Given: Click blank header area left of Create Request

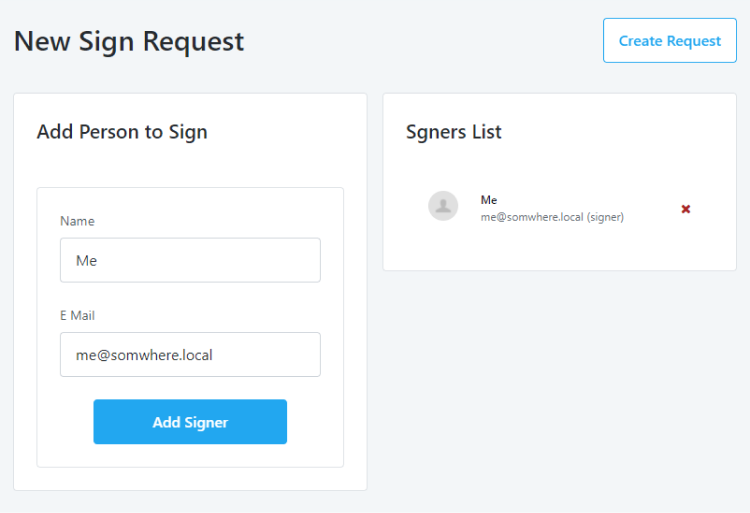Looking at the screenshot, I should pyautogui.click(x=420, y=41).
